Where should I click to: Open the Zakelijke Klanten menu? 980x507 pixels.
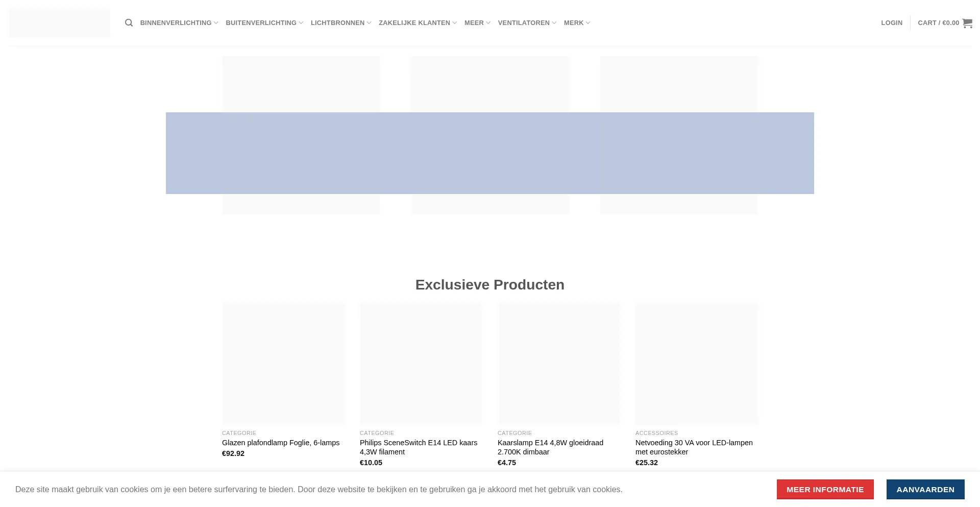[x=417, y=23]
